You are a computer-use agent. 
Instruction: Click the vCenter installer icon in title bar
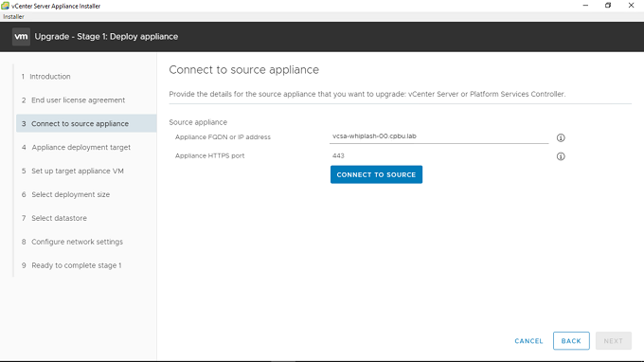click(5, 6)
